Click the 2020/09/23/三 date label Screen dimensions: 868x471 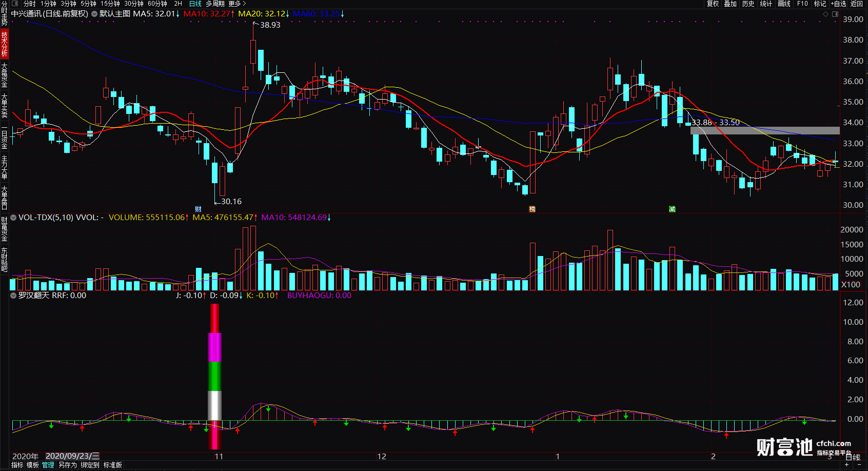[72, 456]
